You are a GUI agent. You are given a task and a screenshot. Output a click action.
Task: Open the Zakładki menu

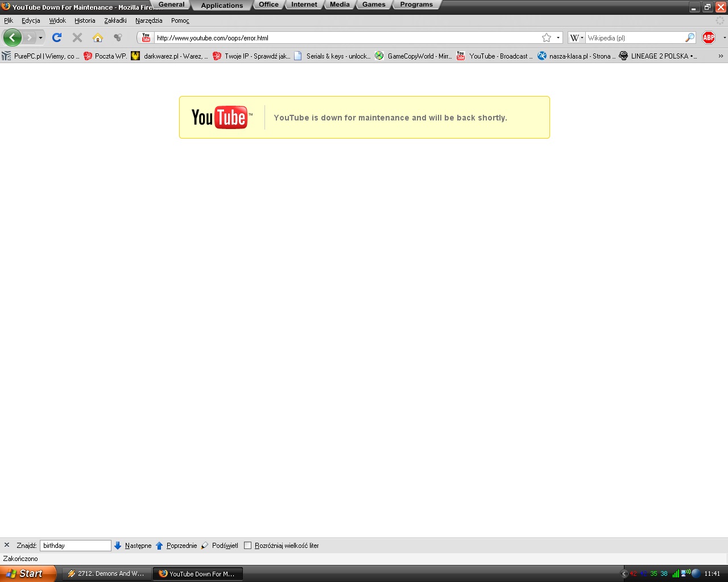[115, 20]
